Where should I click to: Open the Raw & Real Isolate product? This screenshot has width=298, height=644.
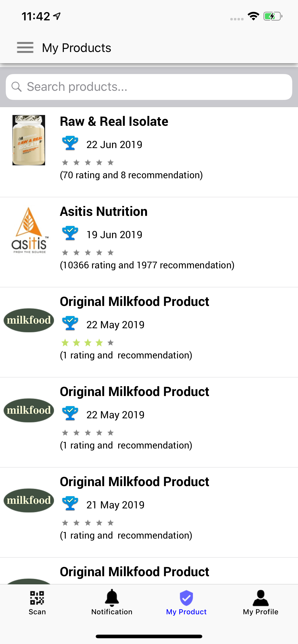114,121
